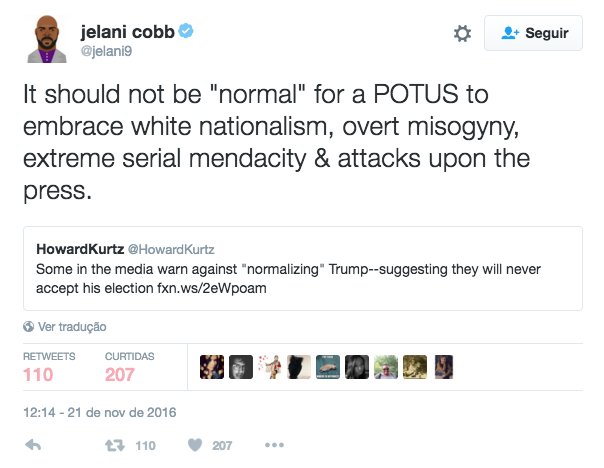Click the @HowardKurtz handle in quote
Viewport: 604px width, 468px height.
click(x=171, y=249)
